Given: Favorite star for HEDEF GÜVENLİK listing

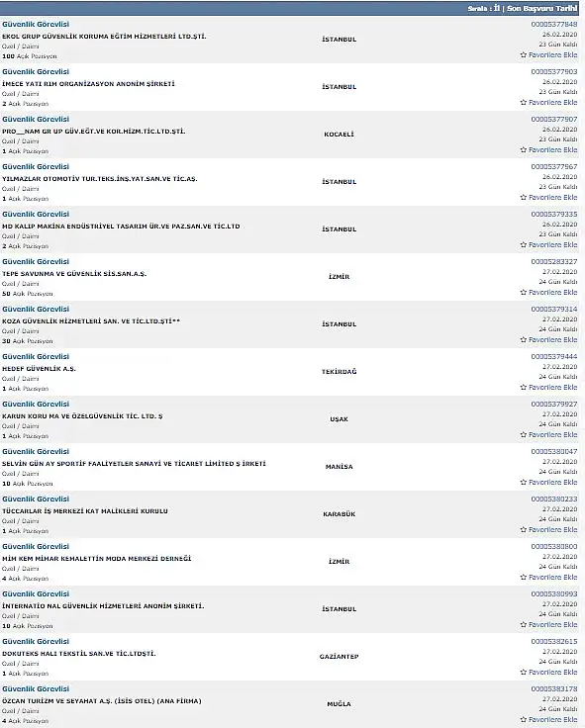Looking at the screenshot, I should (524, 387).
